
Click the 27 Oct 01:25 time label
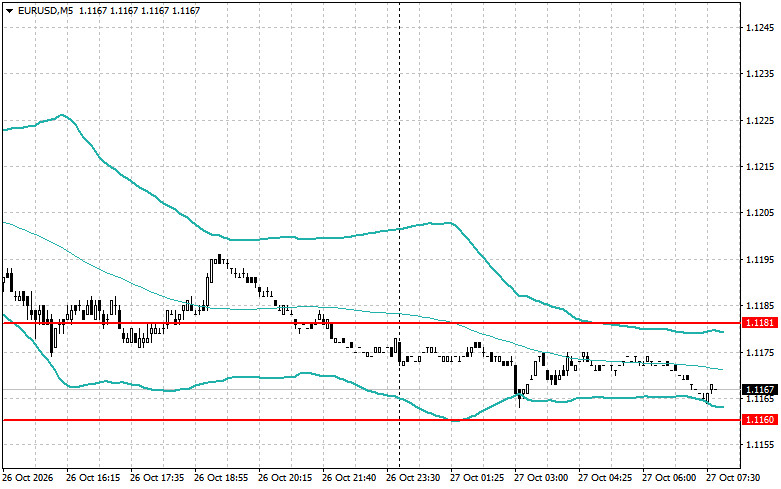[477, 478]
